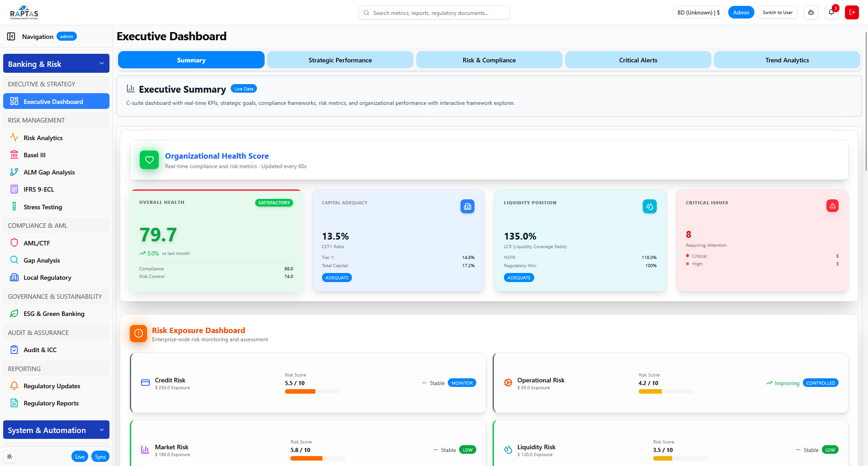Select ESG & Green Banking
This screenshot has width=868, height=466.
(x=54, y=314)
